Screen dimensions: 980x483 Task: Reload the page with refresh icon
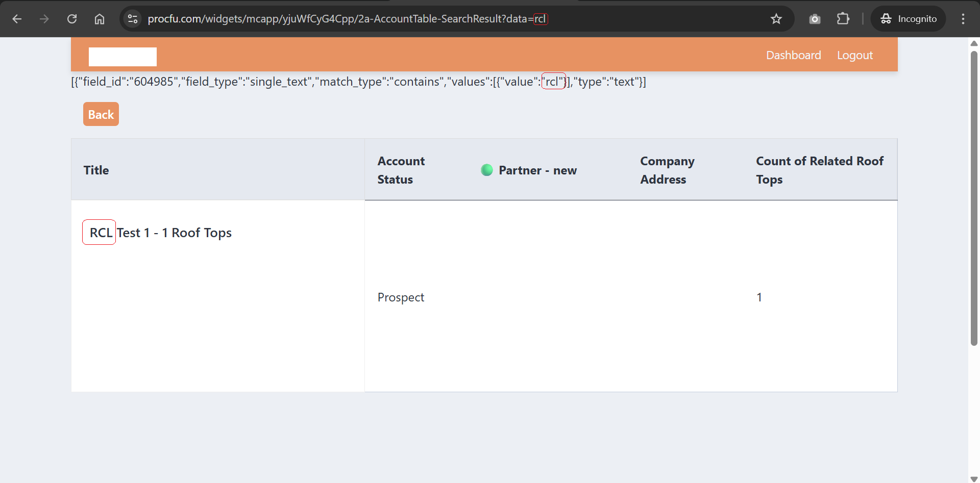coord(72,19)
